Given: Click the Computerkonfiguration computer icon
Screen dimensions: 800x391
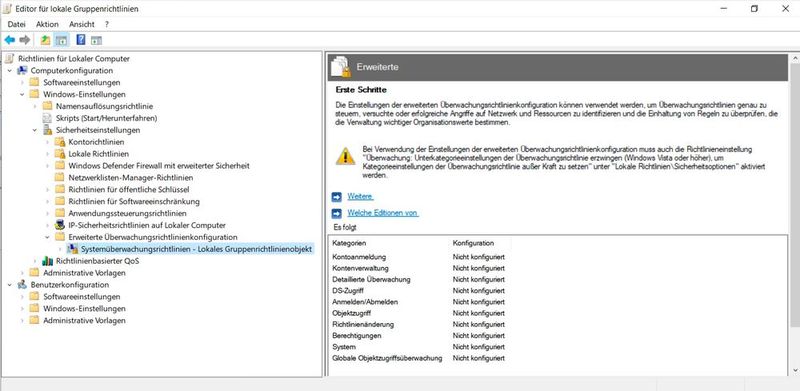Looking at the screenshot, I should (x=22, y=70).
